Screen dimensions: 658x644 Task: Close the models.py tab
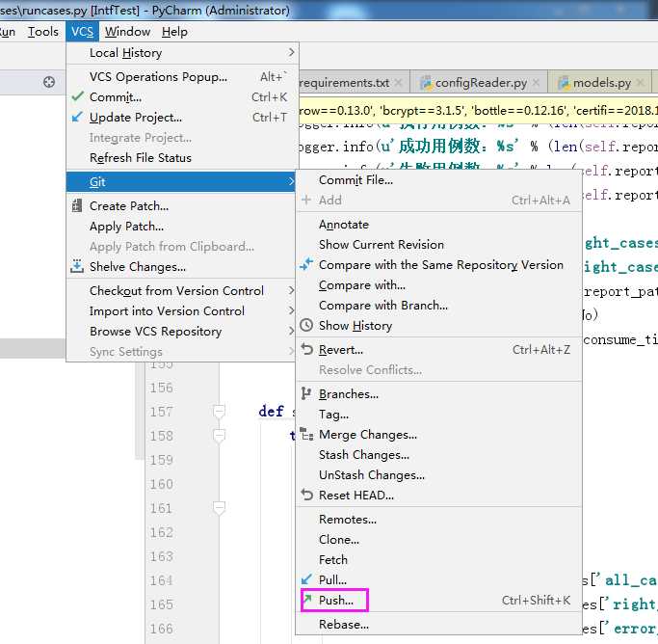point(641,83)
